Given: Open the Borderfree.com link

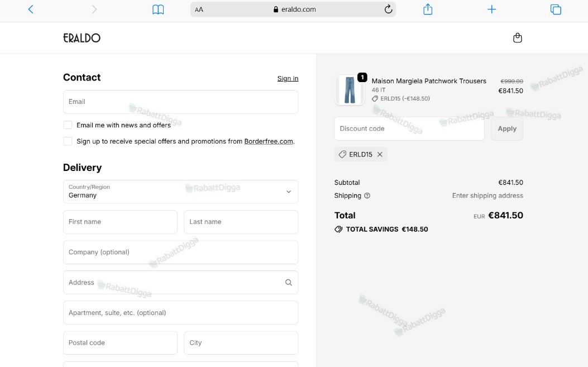Looking at the screenshot, I should tap(269, 141).
